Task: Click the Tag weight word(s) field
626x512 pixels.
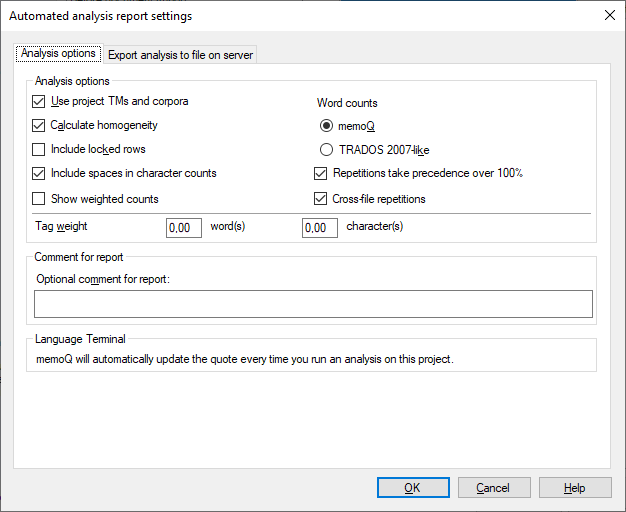Action: pos(184,228)
